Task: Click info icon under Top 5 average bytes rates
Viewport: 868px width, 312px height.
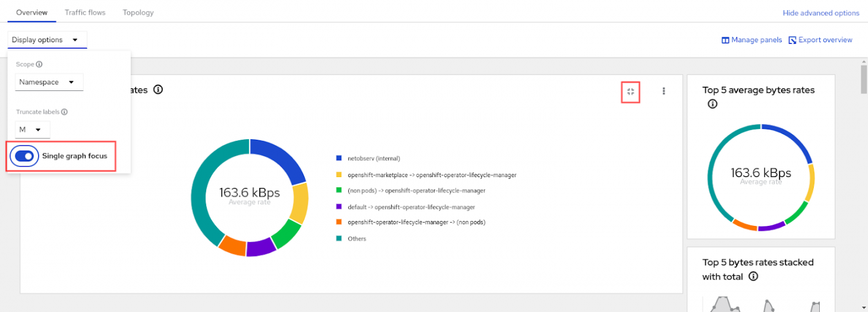Action: [712, 104]
